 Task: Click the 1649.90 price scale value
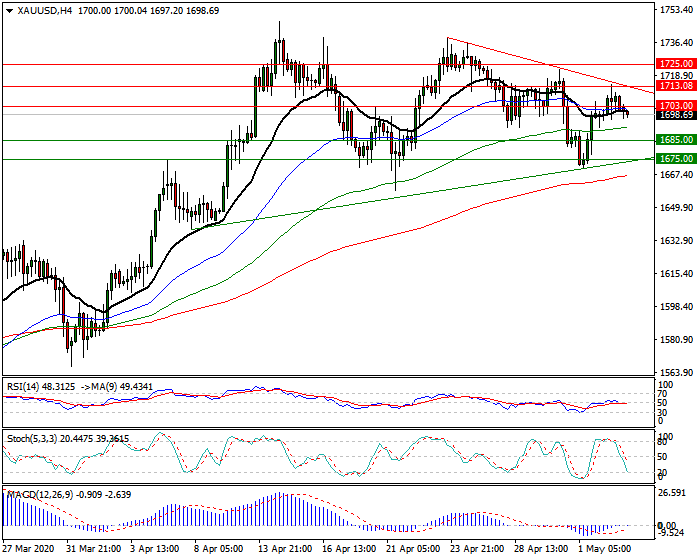[x=677, y=208]
